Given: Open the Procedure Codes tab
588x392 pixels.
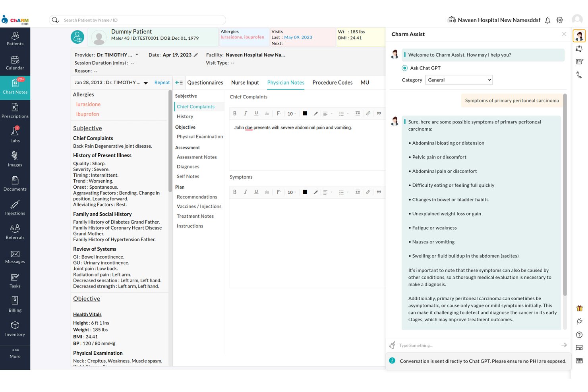Looking at the screenshot, I should pos(333,83).
